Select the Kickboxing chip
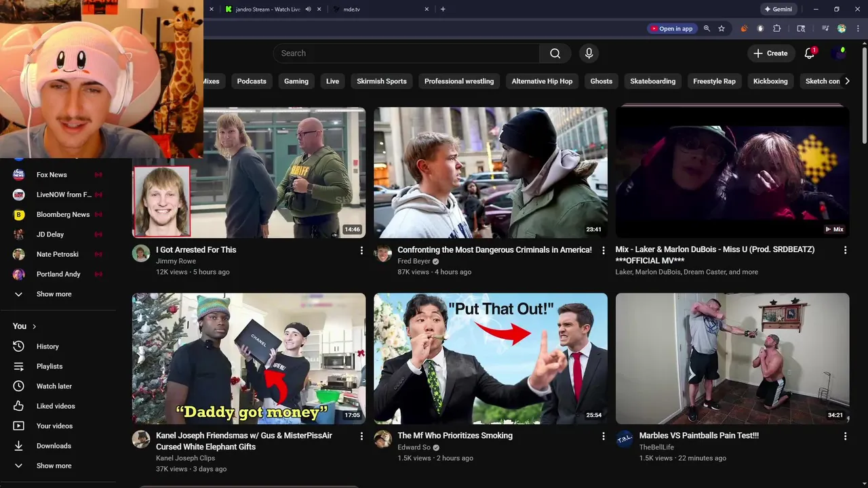The height and width of the screenshot is (488, 868). 770,81
